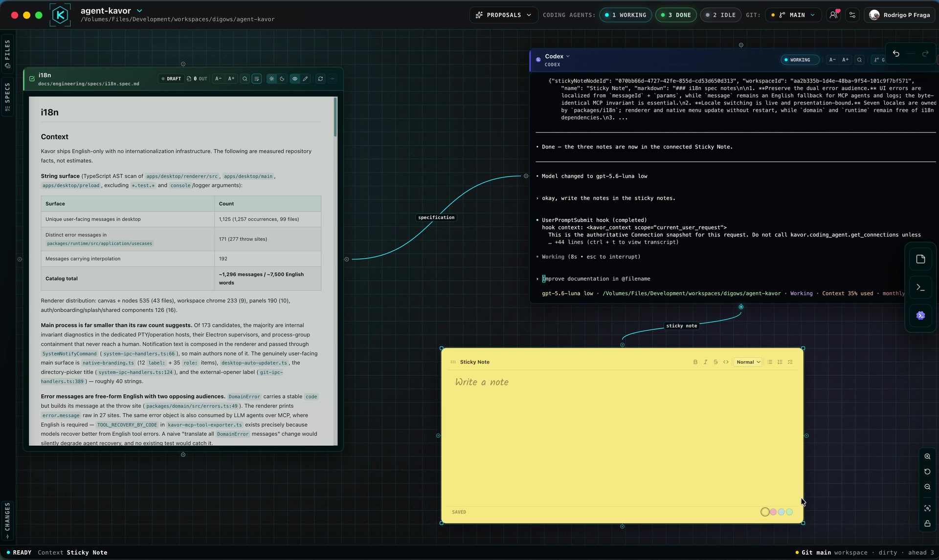The width and height of the screenshot is (939, 560).
Task: Toggle bold in Sticky Note
Action: [x=695, y=362]
